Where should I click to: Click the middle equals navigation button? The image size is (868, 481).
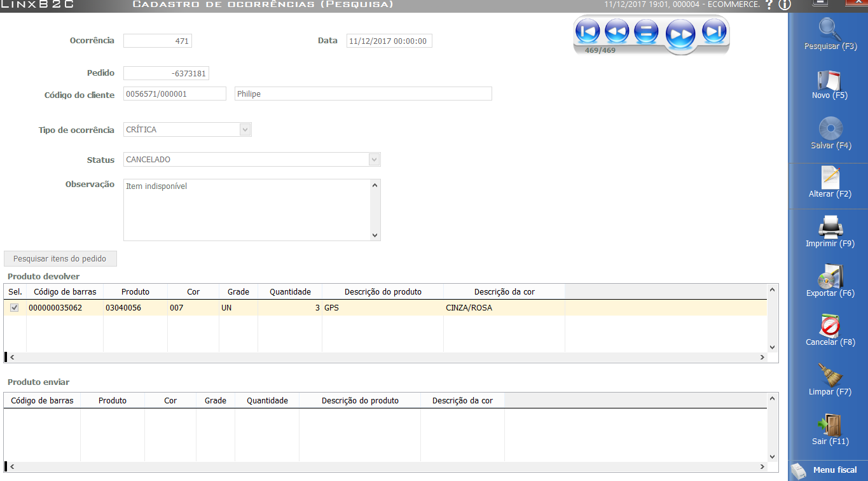(646, 31)
